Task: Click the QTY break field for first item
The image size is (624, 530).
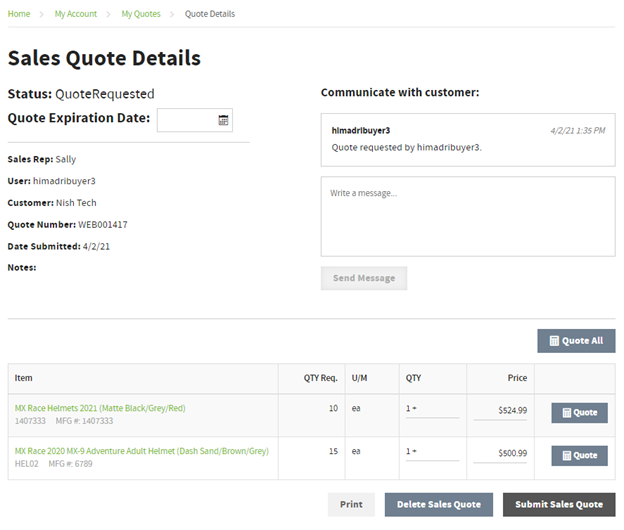Action: [x=432, y=410]
